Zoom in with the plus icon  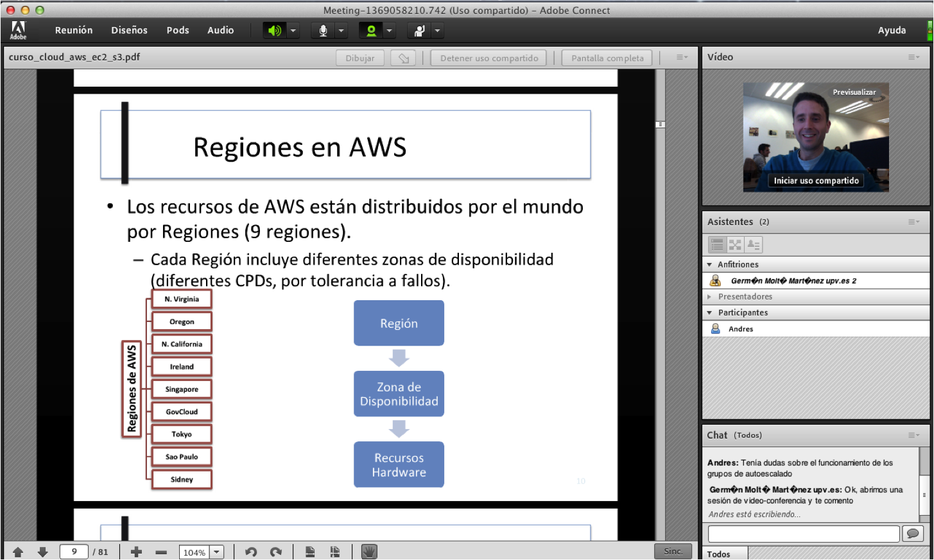pos(136,552)
